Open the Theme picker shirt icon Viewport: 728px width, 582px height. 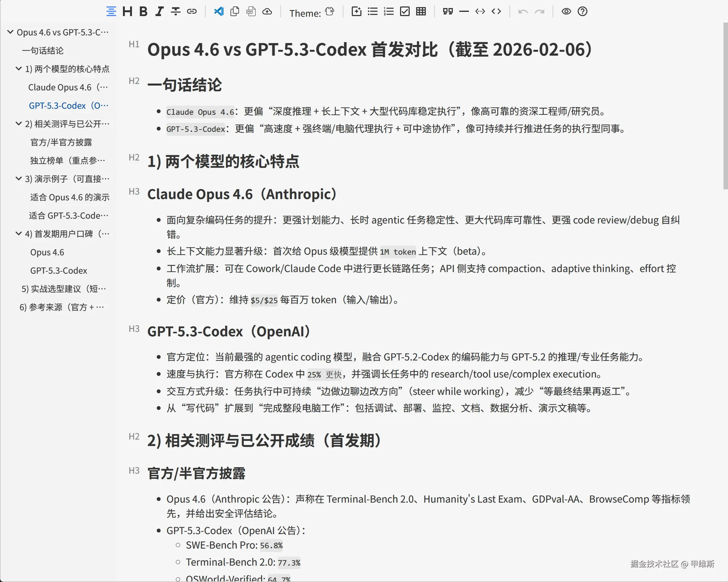click(x=330, y=12)
